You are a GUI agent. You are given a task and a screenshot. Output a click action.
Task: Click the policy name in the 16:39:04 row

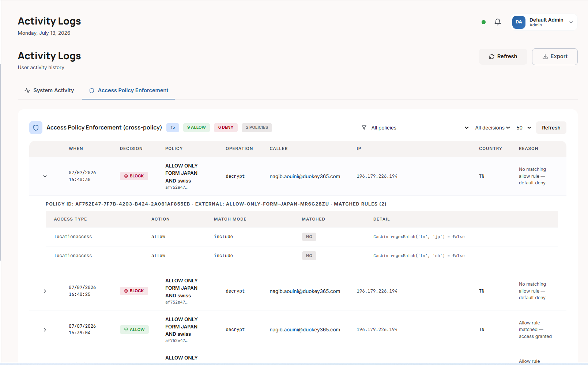point(181,327)
